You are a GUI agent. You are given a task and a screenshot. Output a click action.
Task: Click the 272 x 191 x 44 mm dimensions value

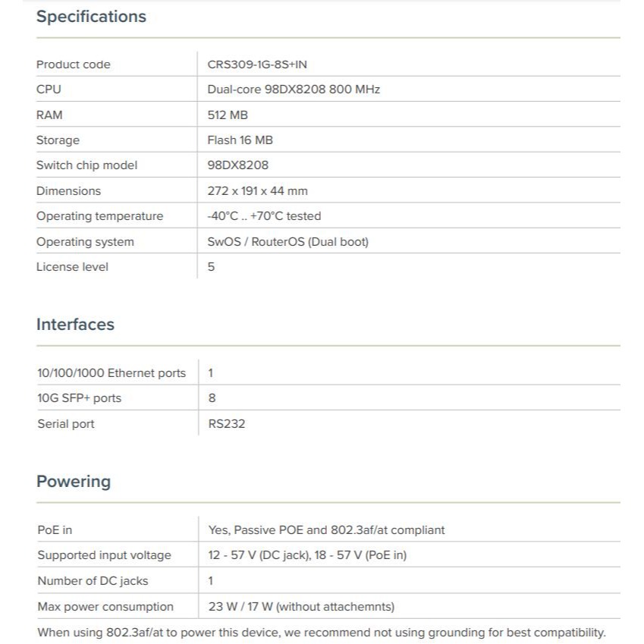tap(257, 191)
